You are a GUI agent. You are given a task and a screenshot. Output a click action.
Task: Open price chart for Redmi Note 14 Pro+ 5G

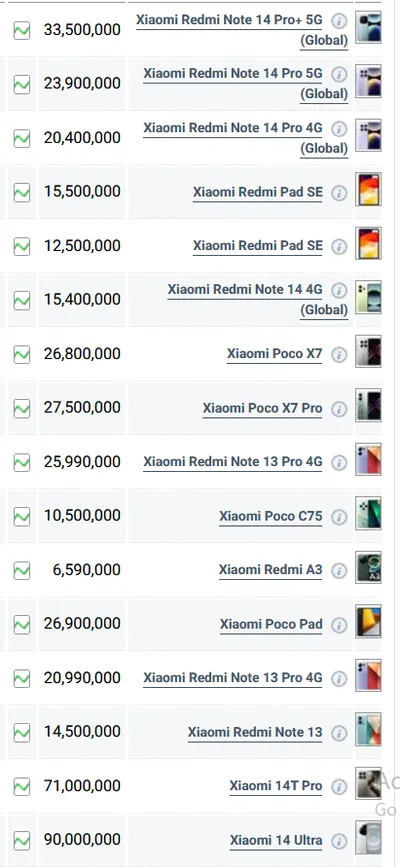pos(22,30)
